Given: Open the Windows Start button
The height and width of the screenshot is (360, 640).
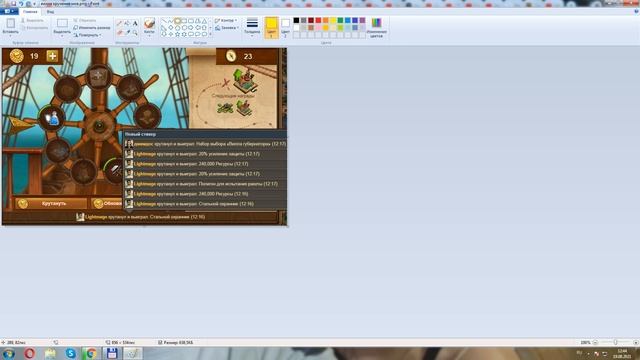Looking at the screenshot, I should pos(9,353).
